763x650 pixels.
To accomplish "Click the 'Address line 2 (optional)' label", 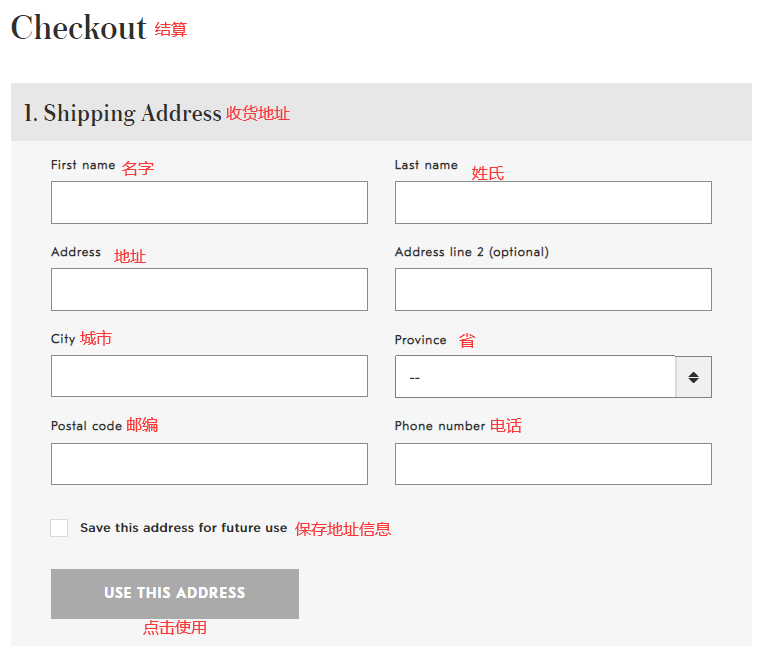I will click(471, 252).
